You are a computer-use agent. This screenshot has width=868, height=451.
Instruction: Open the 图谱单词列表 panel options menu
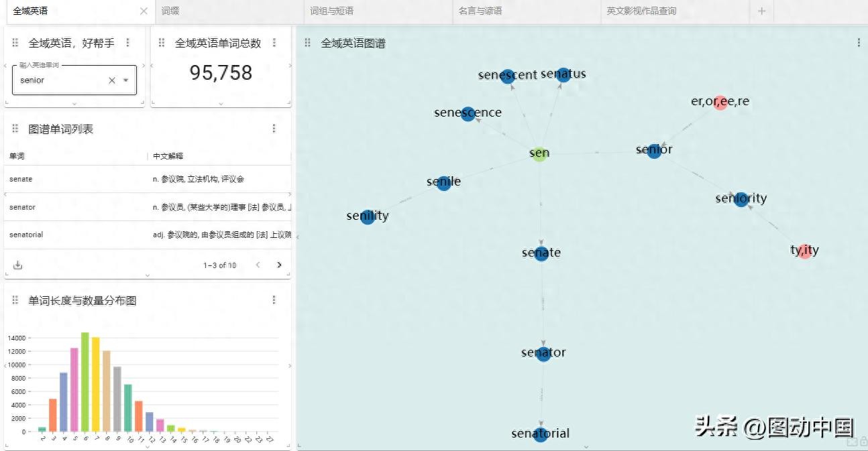274,129
